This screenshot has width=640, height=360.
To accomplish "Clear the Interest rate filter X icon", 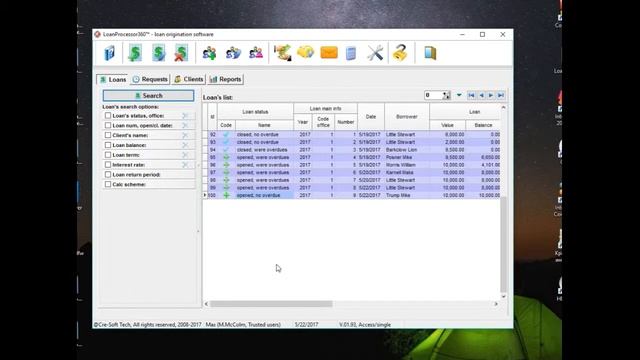I will (185, 165).
